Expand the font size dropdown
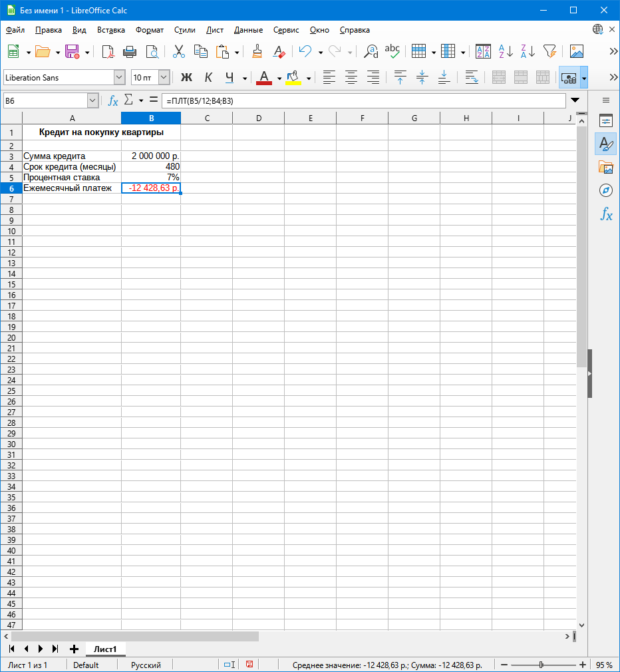The height and width of the screenshot is (672, 620). tap(164, 78)
